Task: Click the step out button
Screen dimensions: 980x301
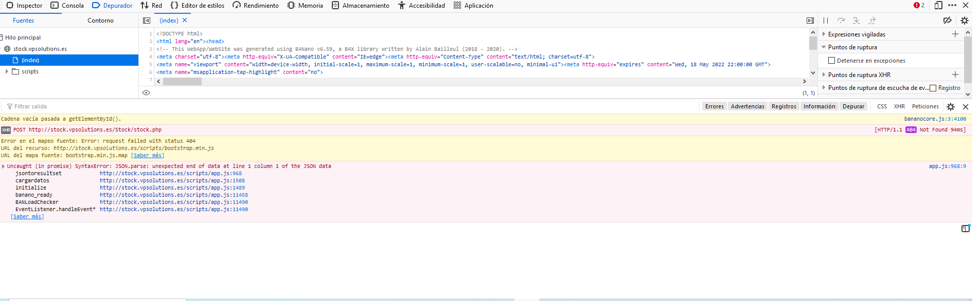Action: coord(872,21)
